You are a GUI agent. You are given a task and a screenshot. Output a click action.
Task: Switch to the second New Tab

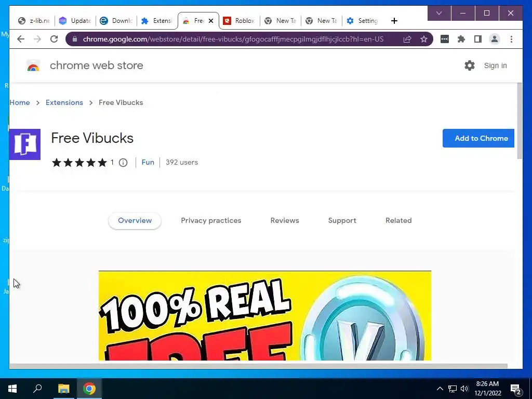321,21
